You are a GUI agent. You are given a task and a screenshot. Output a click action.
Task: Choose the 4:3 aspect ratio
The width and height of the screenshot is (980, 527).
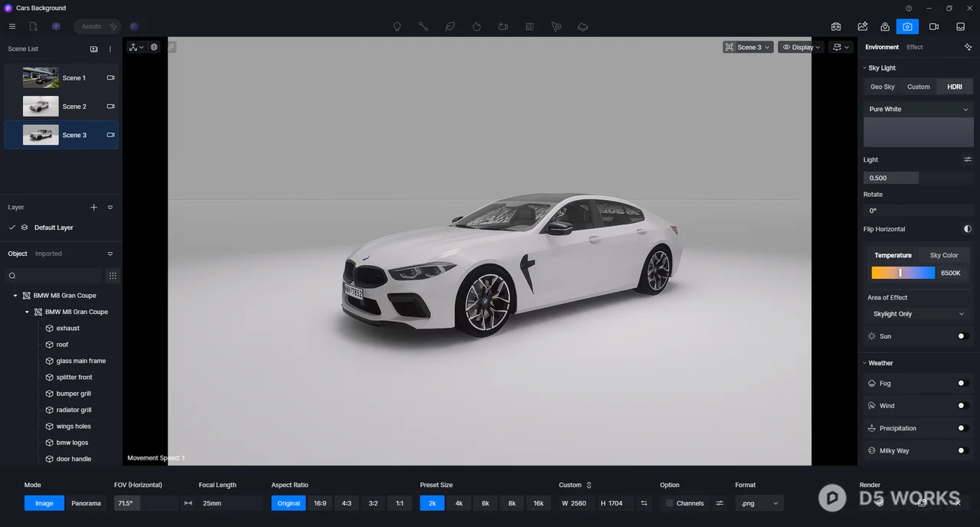click(347, 503)
